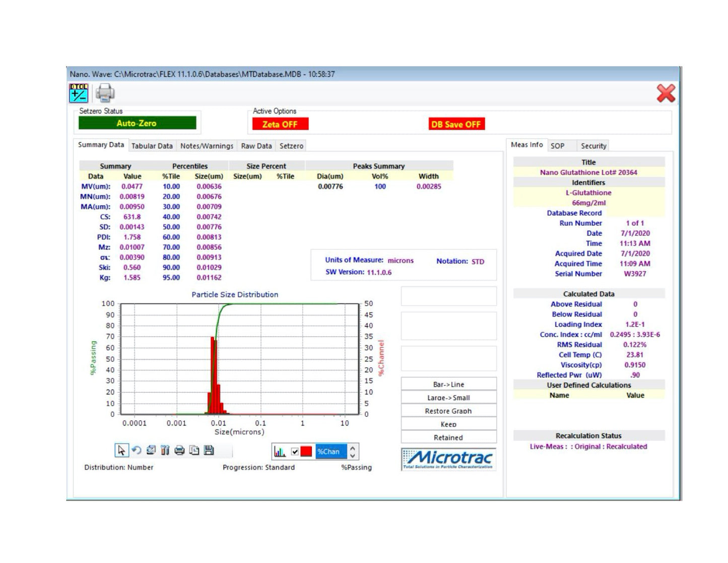728x563 pixels.
Task: Print the graph using small printer icon
Action: tap(179, 451)
